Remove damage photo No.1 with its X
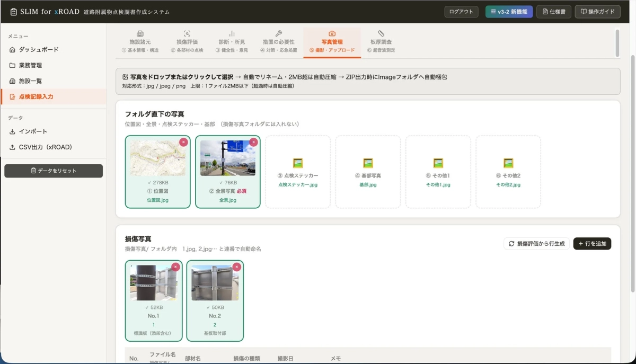The image size is (636, 364). tap(175, 267)
